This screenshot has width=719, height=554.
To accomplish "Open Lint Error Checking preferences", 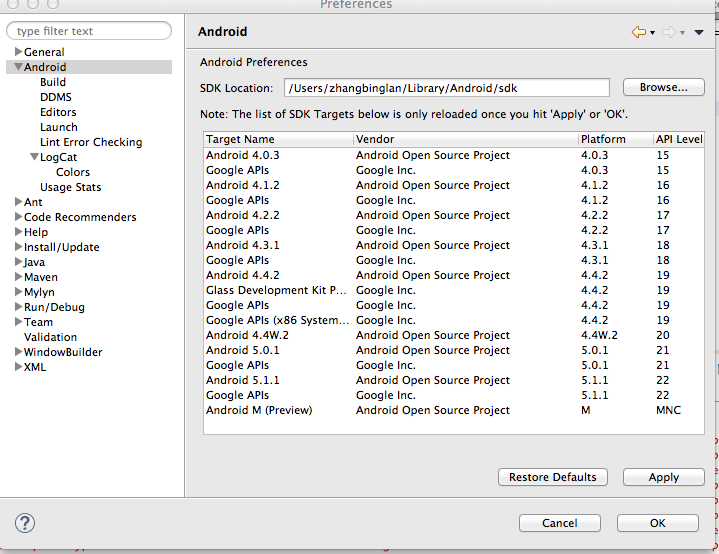I will 90,142.
